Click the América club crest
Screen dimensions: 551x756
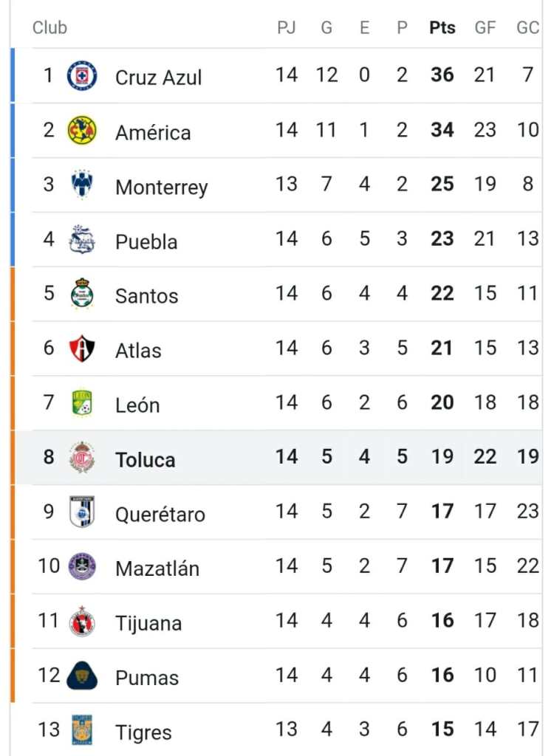[81, 130]
